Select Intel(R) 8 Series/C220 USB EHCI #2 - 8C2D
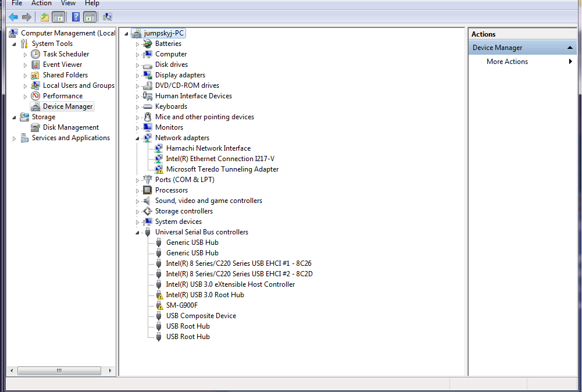The width and height of the screenshot is (582, 392). (239, 273)
